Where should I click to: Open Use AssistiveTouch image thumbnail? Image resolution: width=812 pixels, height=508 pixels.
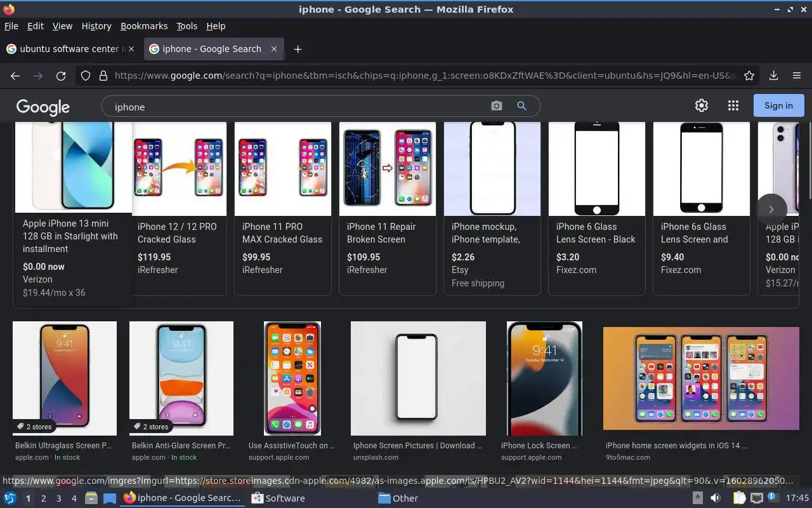pos(292,378)
